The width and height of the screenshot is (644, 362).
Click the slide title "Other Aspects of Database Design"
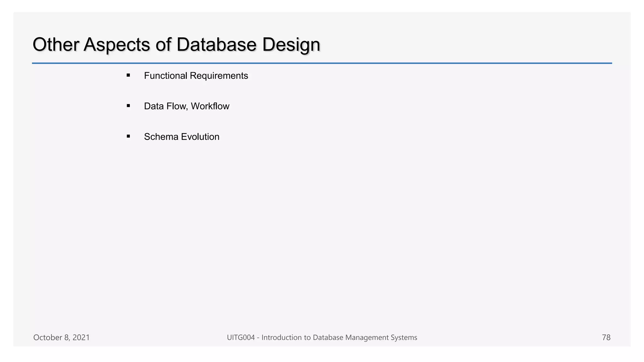pyautogui.click(x=176, y=45)
